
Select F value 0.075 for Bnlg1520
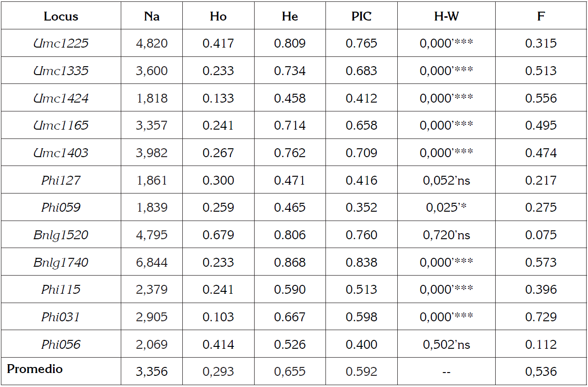coord(541,235)
